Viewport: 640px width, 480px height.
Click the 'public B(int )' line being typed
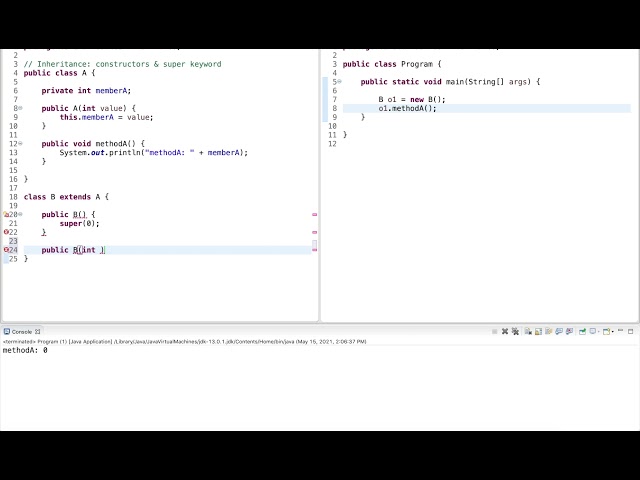[73, 250]
